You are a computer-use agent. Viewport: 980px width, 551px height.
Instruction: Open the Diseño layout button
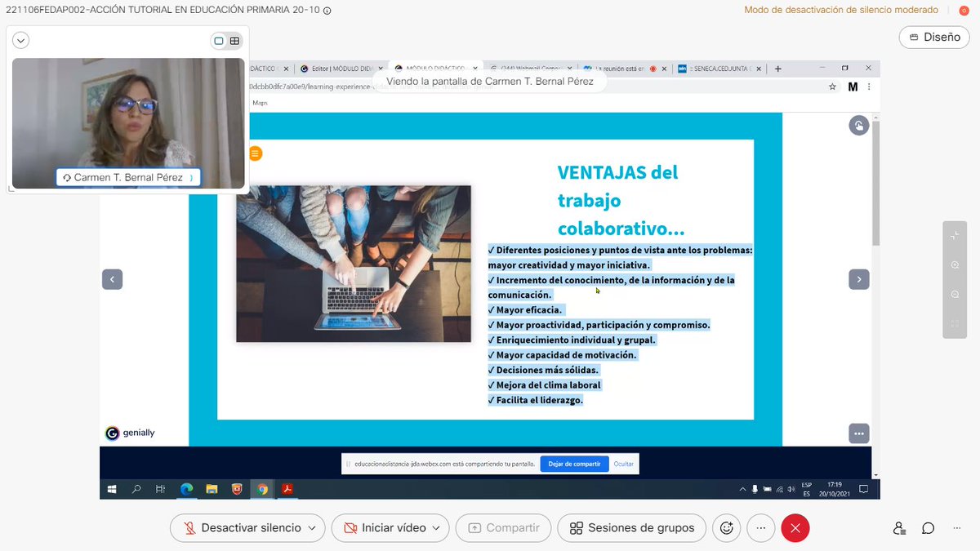coord(934,37)
